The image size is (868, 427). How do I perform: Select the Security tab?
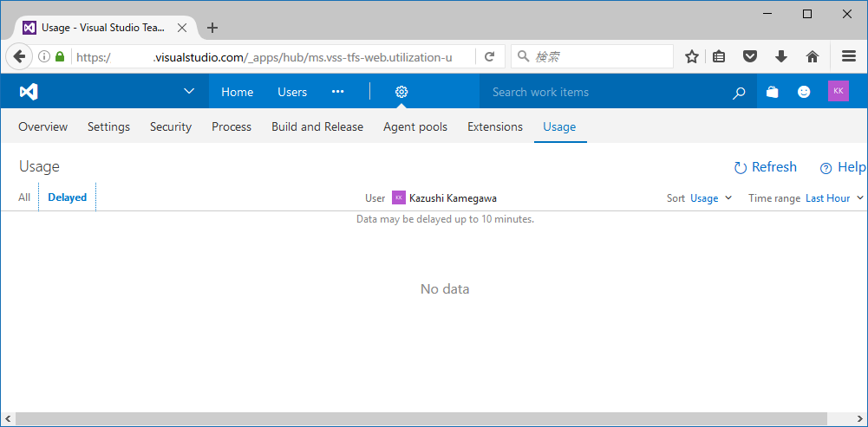[171, 127]
